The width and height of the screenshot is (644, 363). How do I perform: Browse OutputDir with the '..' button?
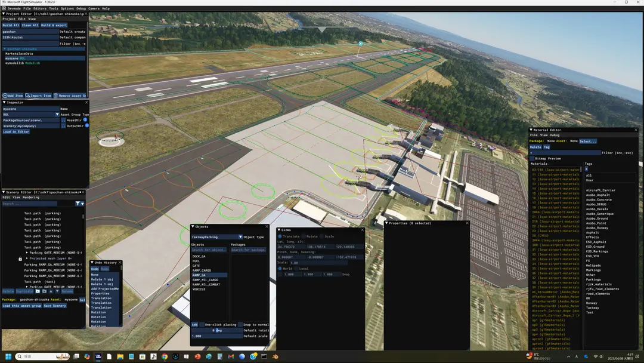64,126
